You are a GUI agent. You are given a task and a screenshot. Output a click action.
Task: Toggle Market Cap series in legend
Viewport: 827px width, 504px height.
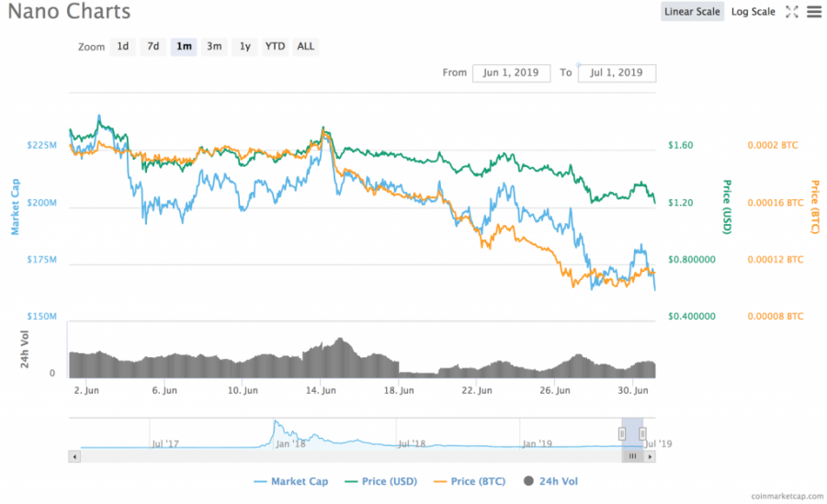coord(290,481)
